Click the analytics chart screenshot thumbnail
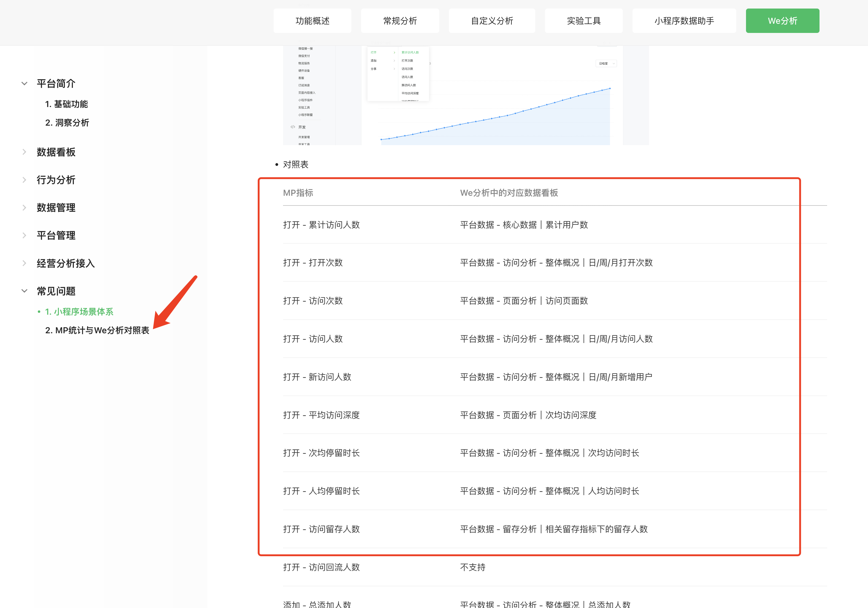 coord(466,96)
